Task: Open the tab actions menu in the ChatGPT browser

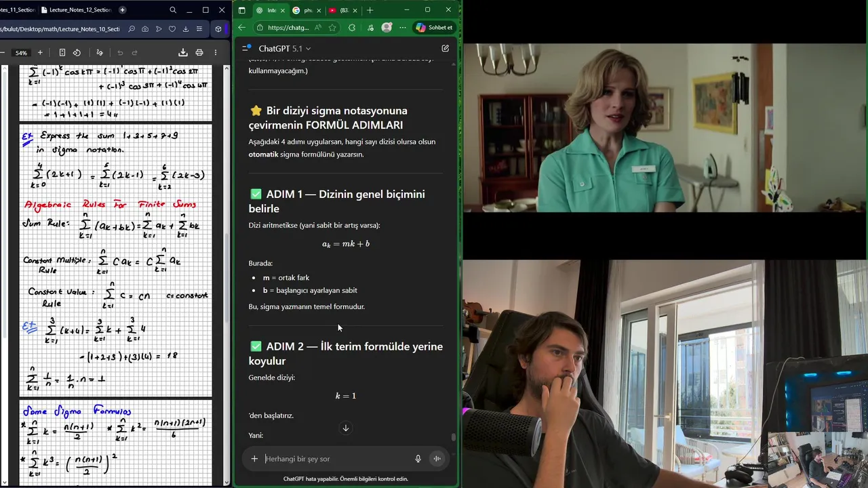Action: (242, 10)
